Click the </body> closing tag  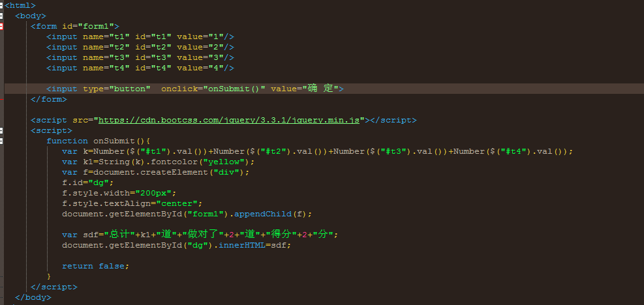pos(33,297)
